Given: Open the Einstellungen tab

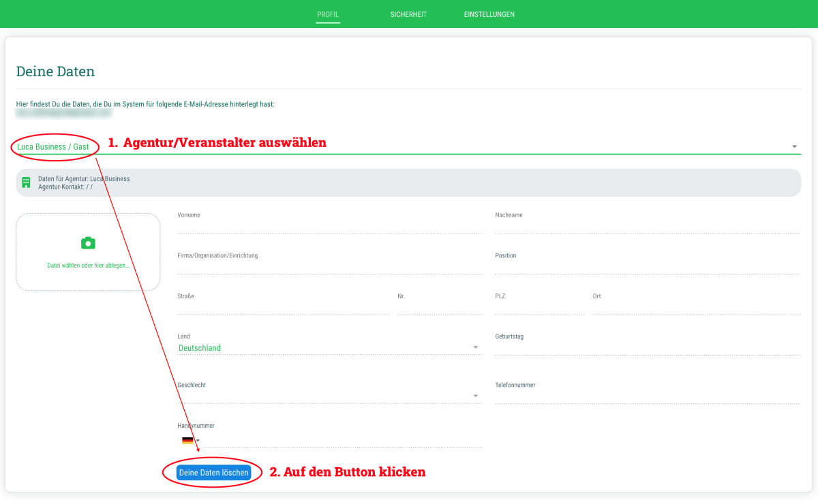Looking at the screenshot, I should (489, 14).
